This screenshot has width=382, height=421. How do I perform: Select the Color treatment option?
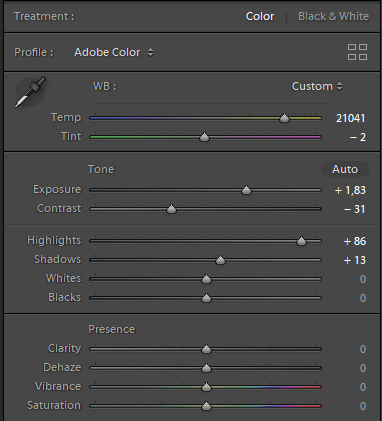260,16
